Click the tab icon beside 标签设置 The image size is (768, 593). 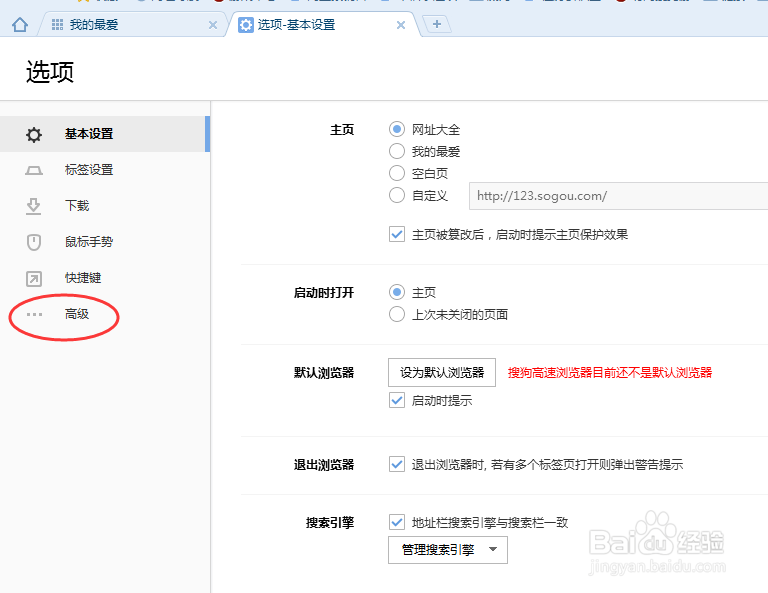click(34, 170)
